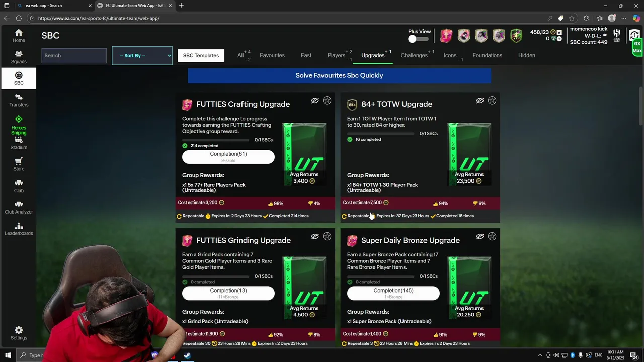Toggle the Plus View switch
The image size is (644, 362).
pyautogui.click(x=419, y=39)
